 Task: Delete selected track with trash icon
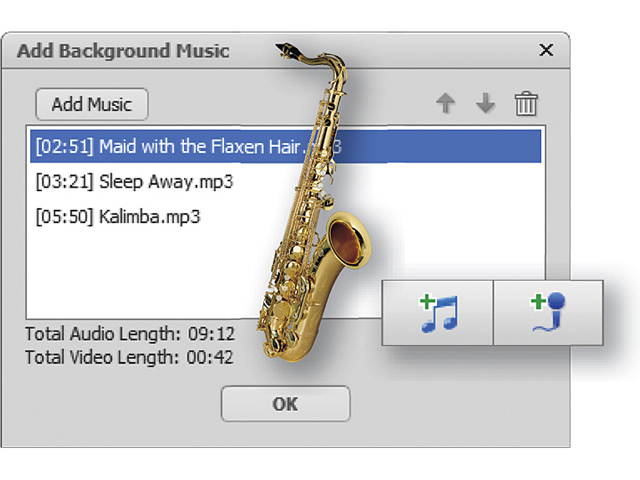click(x=525, y=104)
